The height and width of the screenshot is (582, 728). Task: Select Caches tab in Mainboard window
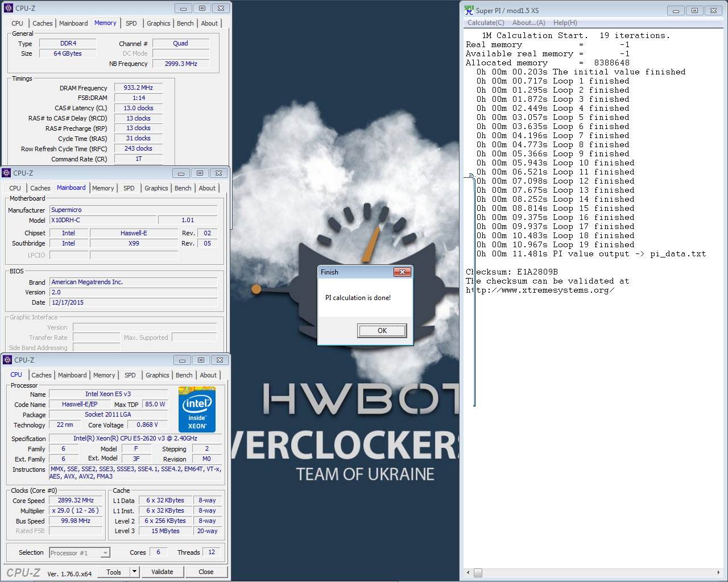pos(40,188)
